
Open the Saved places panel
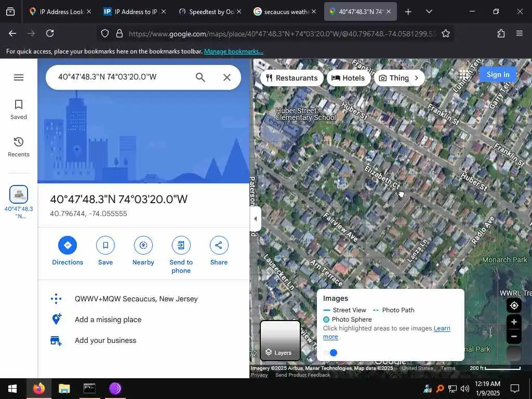click(19, 110)
